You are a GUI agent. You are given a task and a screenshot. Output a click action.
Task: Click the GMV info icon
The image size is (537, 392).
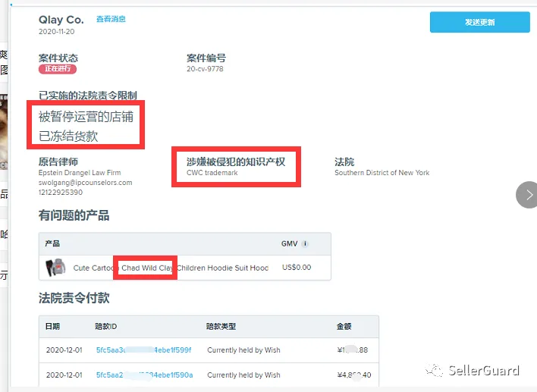305,243
